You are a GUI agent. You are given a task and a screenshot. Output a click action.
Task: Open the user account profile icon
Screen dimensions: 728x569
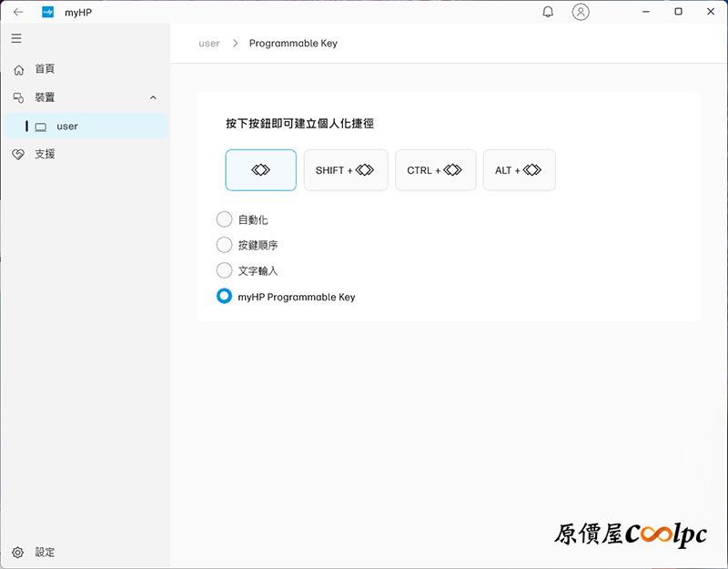pos(581,12)
